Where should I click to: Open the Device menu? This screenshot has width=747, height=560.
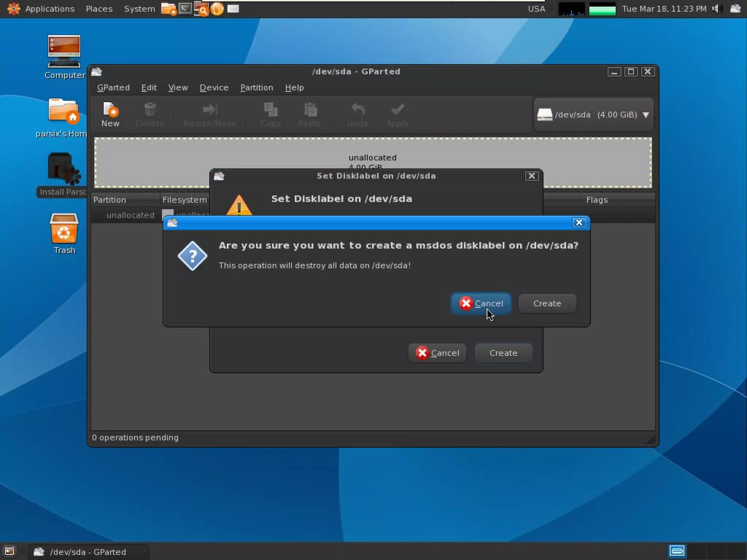214,87
